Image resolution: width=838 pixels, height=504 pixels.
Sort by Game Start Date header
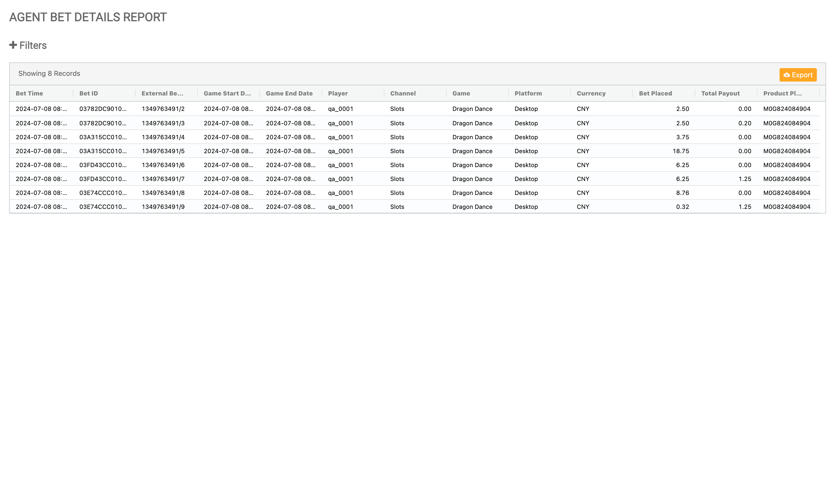pos(227,93)
